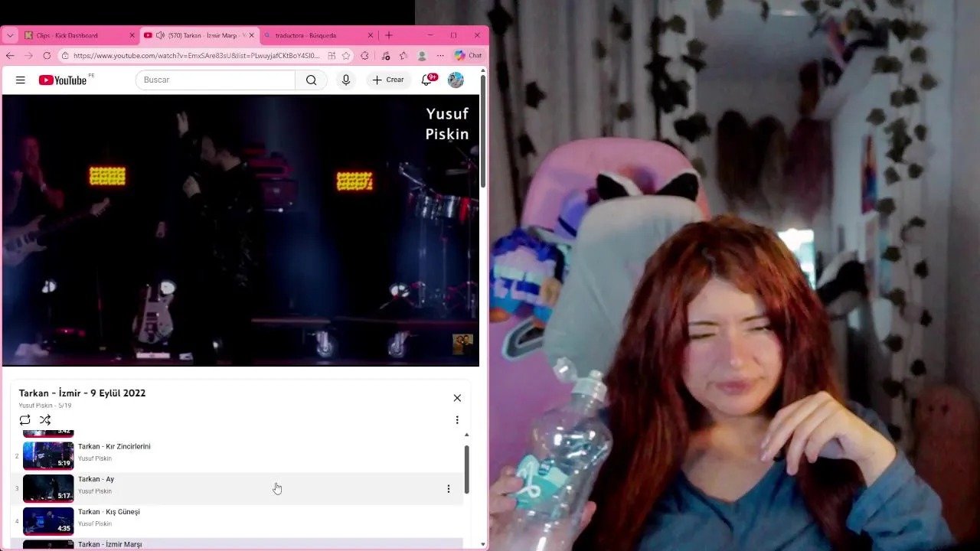This screenshot has width=980, height=551.
Task: Open the Yusuf Pişkin channel link under the playlist title
Action: (x=36, y=406)
